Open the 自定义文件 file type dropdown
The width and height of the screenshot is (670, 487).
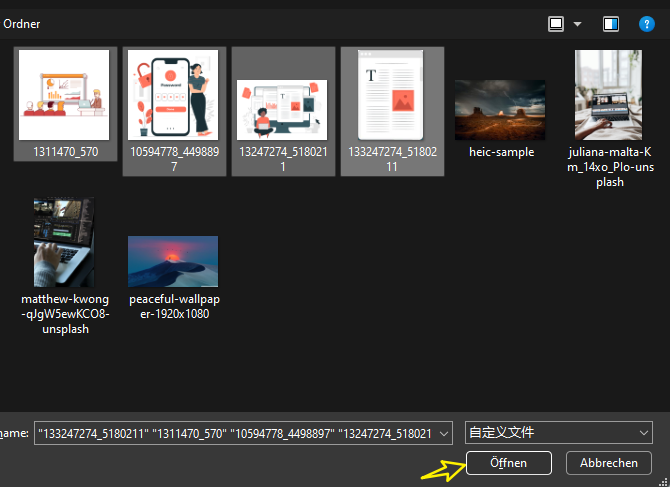[x=558, y=433]
